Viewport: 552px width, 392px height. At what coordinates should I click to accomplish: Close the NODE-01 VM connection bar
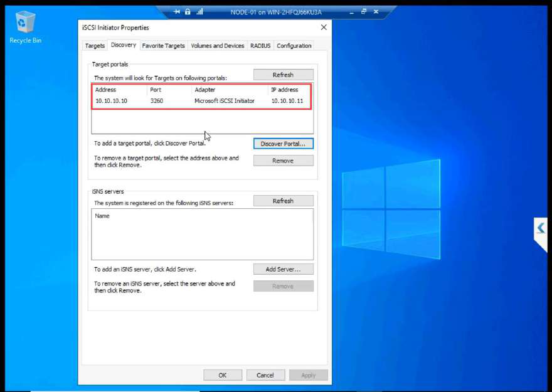[376, 12]
